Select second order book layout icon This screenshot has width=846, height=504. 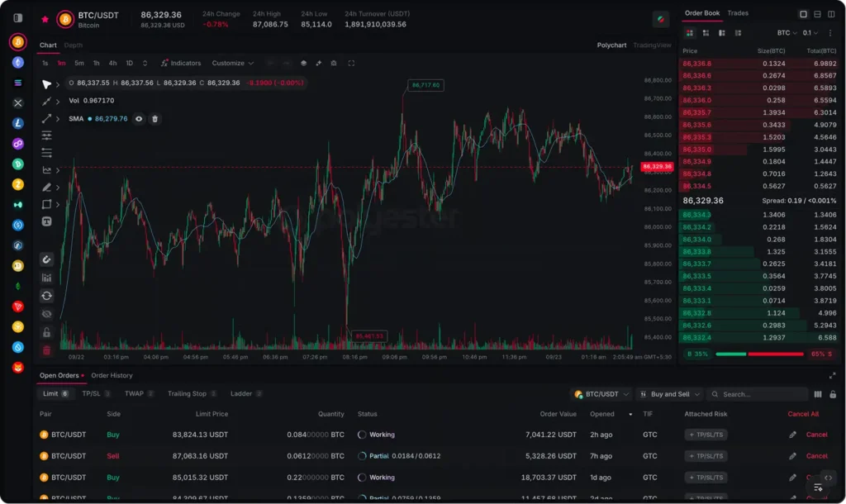706,33
